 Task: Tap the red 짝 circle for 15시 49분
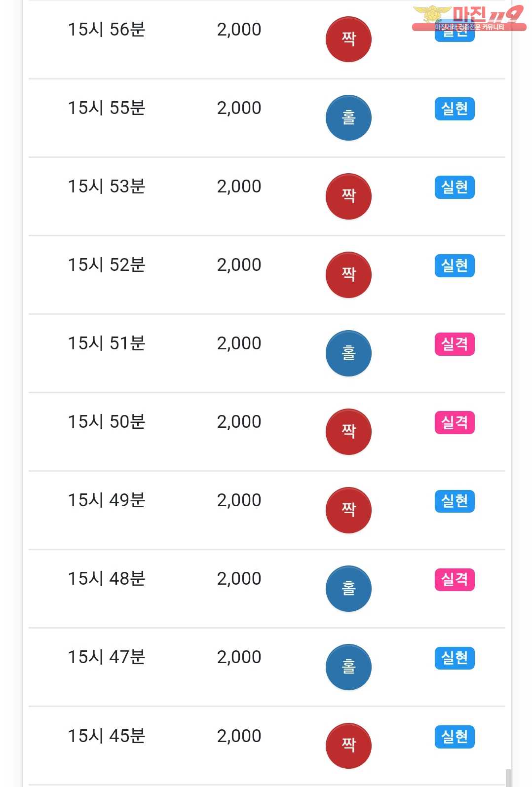[x=348, y=510]
